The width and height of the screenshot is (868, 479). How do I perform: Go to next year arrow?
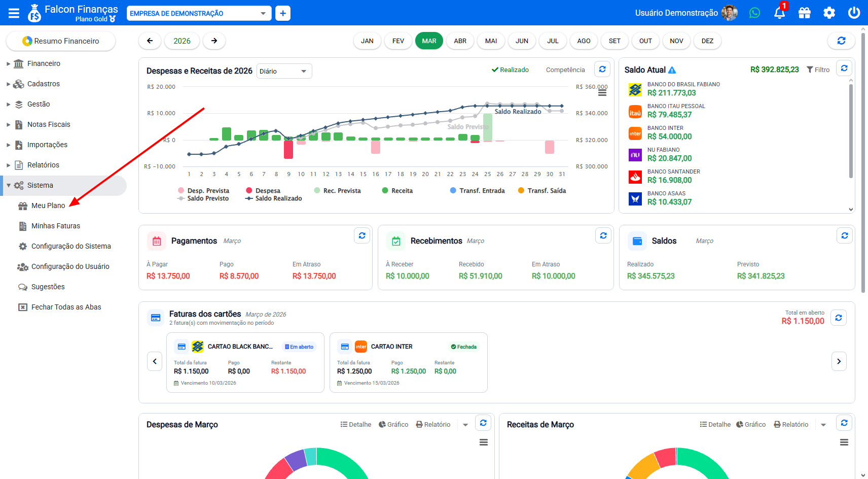point(214,41)
